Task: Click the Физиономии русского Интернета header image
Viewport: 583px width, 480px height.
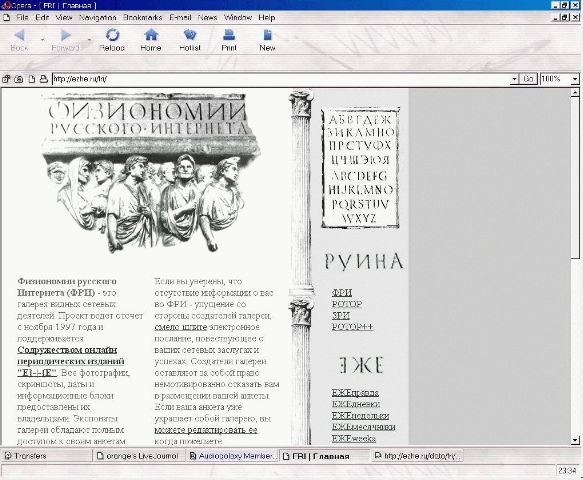Action: point(151,173)
